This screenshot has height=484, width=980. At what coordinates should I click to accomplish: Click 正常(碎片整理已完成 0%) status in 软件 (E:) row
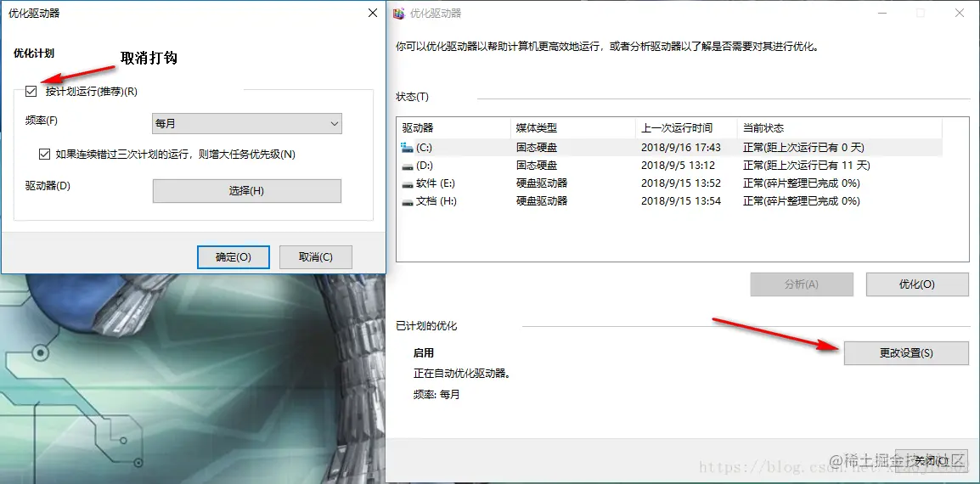tap(802, 183)
